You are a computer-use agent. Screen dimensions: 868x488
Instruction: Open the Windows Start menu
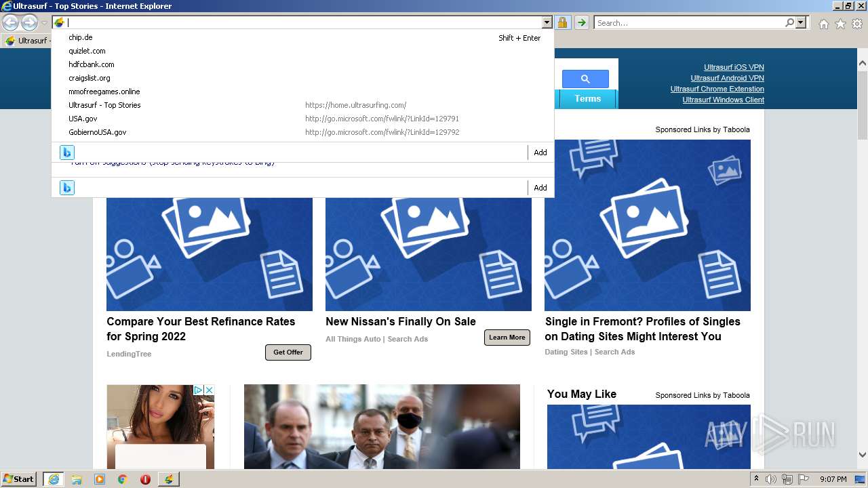point(19,479)
